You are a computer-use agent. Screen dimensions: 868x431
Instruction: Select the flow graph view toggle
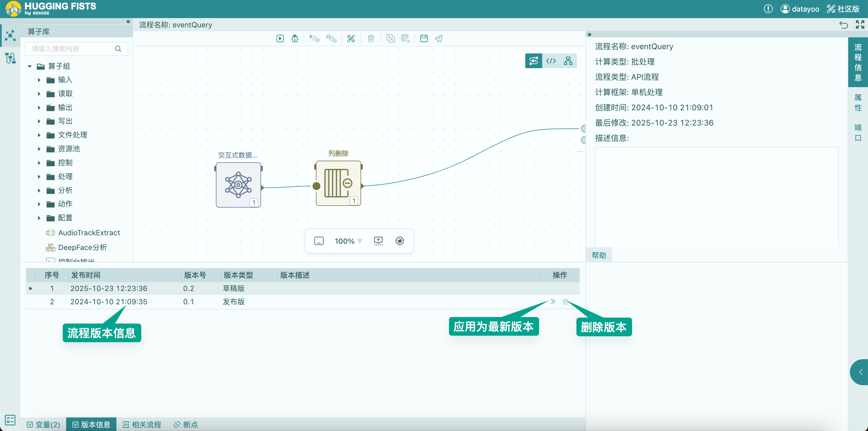coord(533,61)
